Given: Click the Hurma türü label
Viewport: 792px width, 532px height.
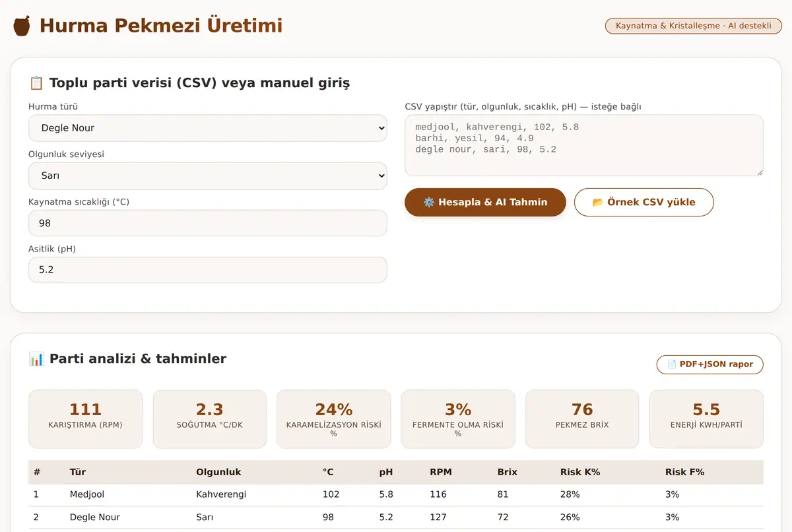Looking at the screenshot, I should point(53,106).
